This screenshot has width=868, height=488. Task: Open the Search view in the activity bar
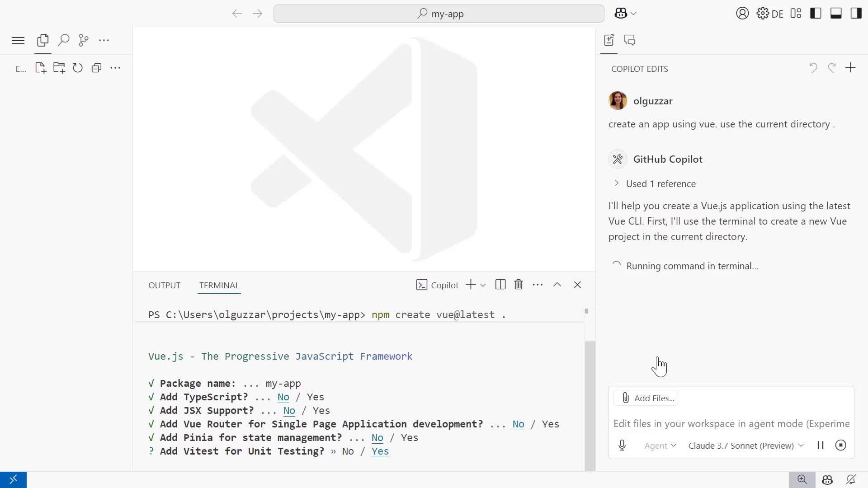63,40
